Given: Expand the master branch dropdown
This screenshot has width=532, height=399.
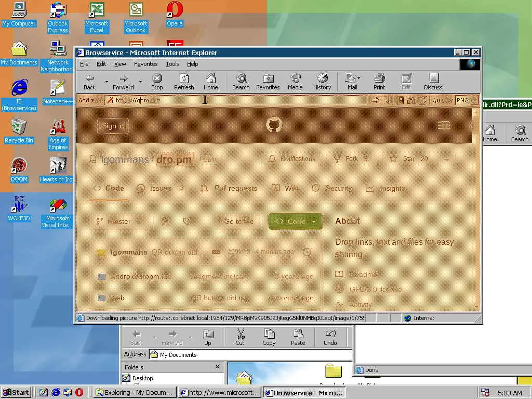Looking at the screenshot, I should [x=119, y=221].
